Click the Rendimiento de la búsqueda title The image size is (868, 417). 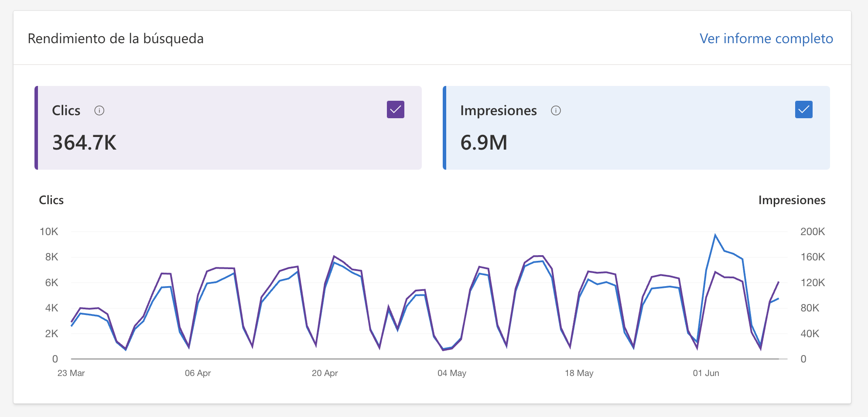[x=116, y=38]
